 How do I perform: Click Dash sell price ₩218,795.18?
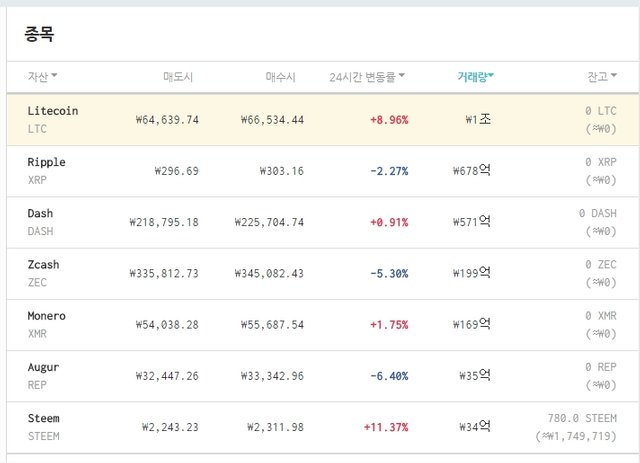coord(164,222)
